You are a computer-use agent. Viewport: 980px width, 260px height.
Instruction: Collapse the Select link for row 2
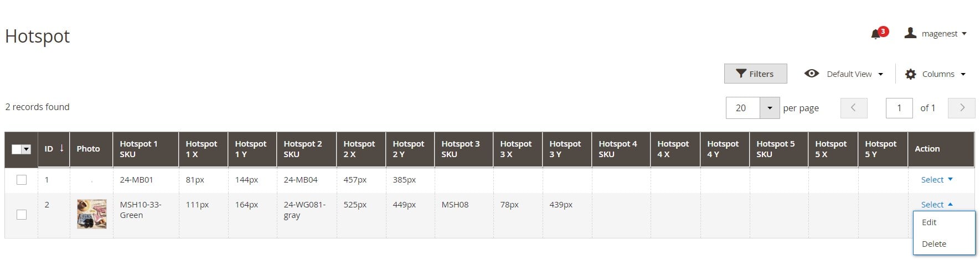[937, 205]
